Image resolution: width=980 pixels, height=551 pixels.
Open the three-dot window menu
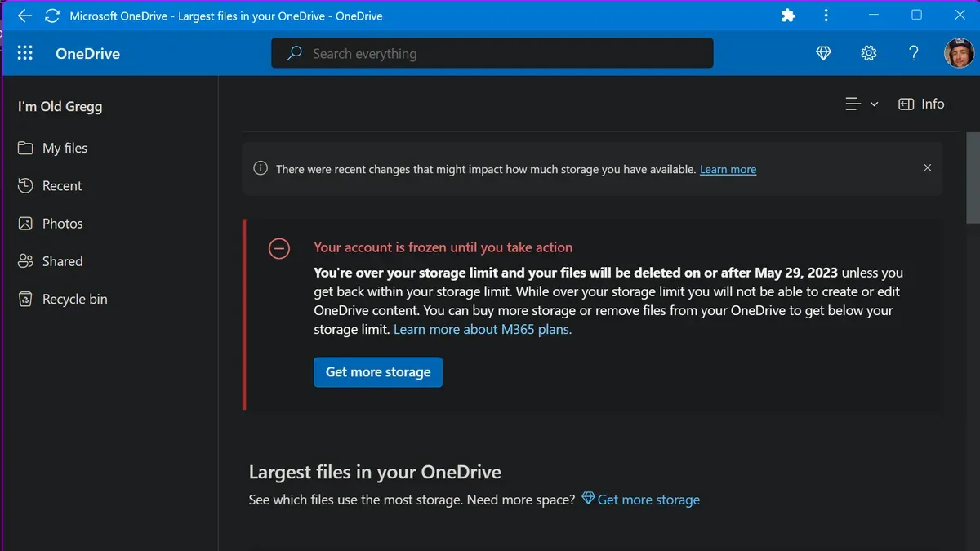(826, 16)
